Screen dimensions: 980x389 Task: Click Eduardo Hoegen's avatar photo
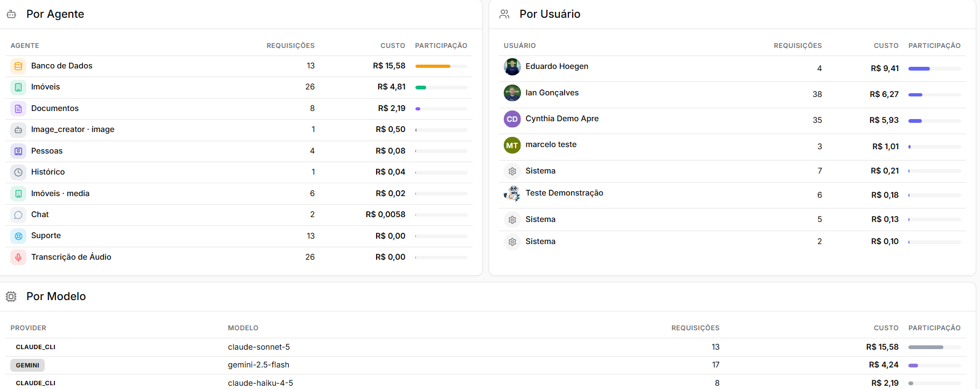coord(512,67)
